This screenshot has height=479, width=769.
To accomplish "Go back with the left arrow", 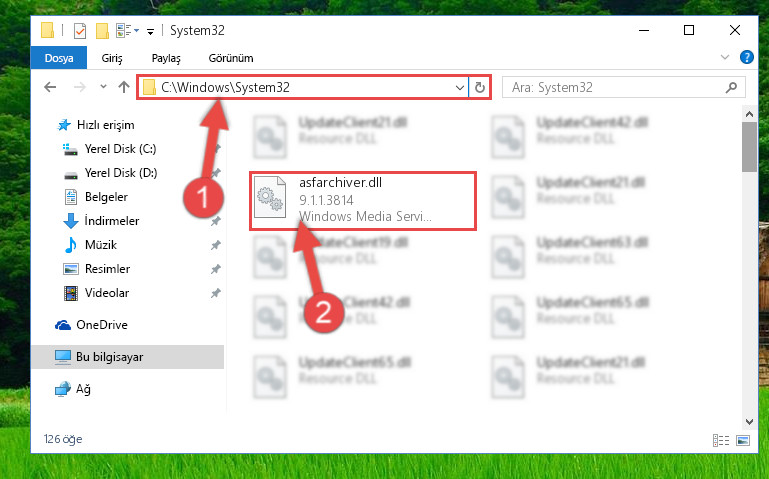I will [x=50, y=87].
